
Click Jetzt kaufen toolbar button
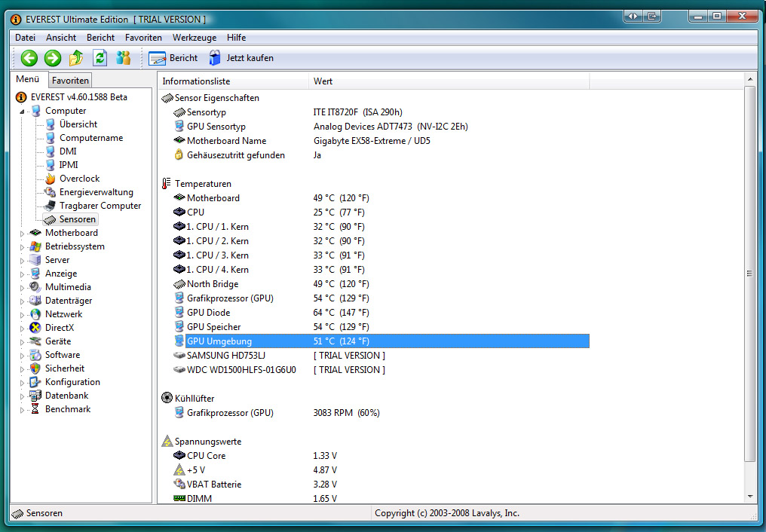(241, 58)
